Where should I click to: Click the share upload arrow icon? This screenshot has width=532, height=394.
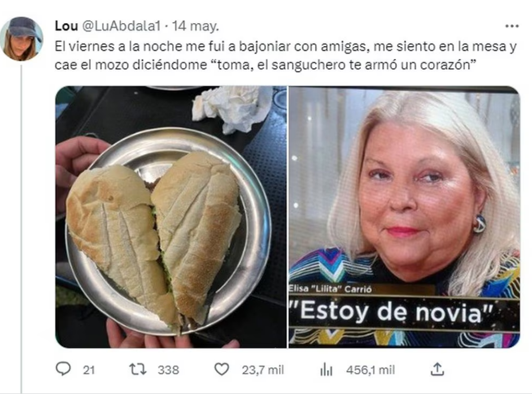click(437, 369)
